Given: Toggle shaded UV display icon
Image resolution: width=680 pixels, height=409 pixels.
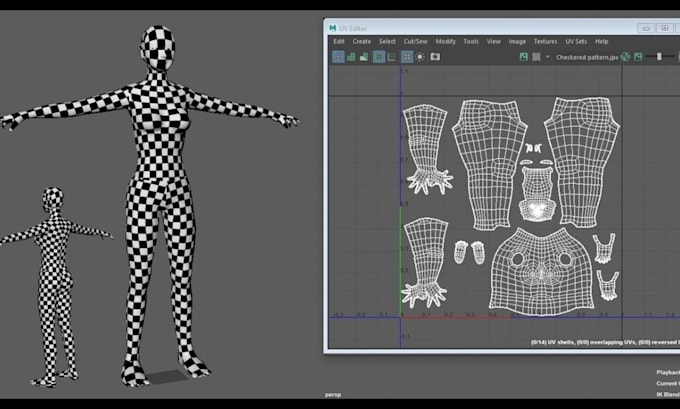Looking at the screenshot, I should (x=351, y=57).
